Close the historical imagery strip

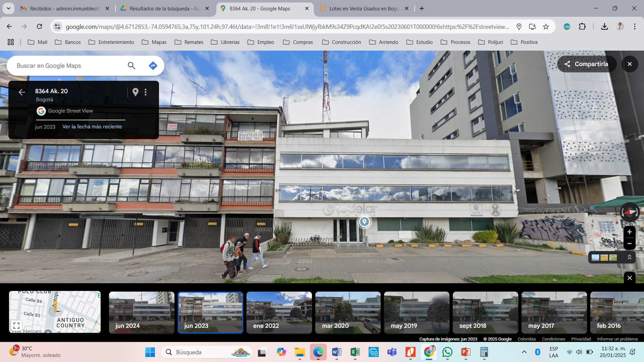pos(630,278)
